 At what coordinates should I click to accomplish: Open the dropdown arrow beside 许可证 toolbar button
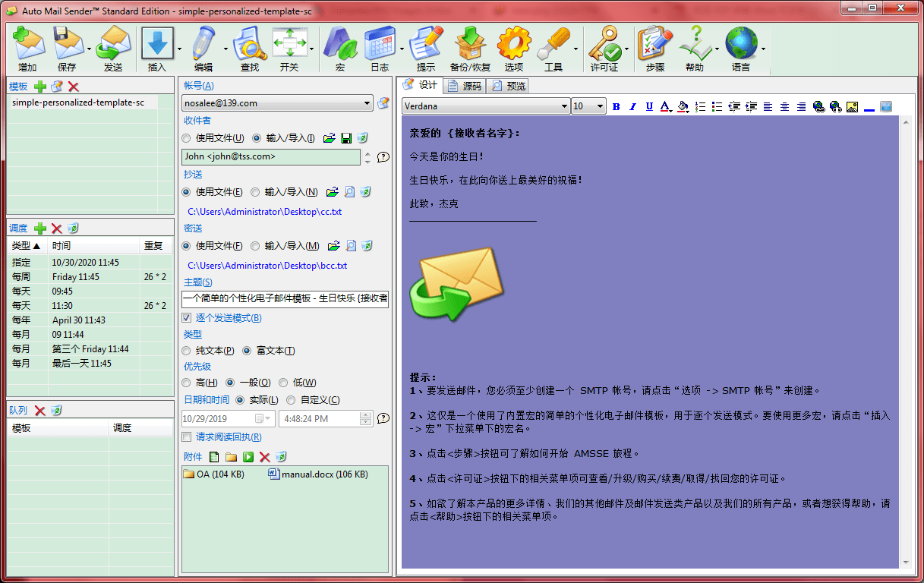(626, 49)
